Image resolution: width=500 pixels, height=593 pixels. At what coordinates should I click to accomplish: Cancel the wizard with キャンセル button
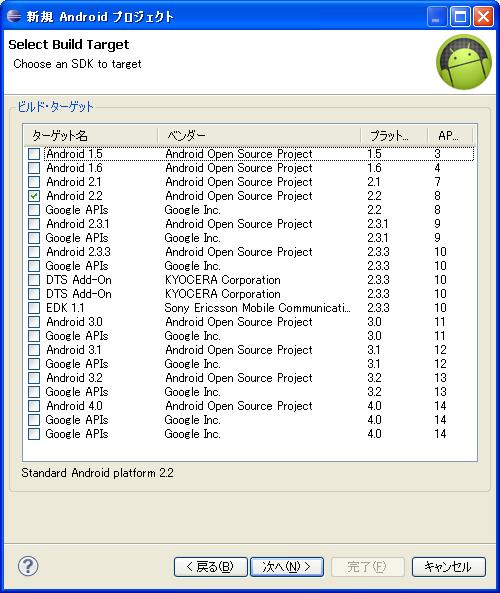(x=449, y=567)
